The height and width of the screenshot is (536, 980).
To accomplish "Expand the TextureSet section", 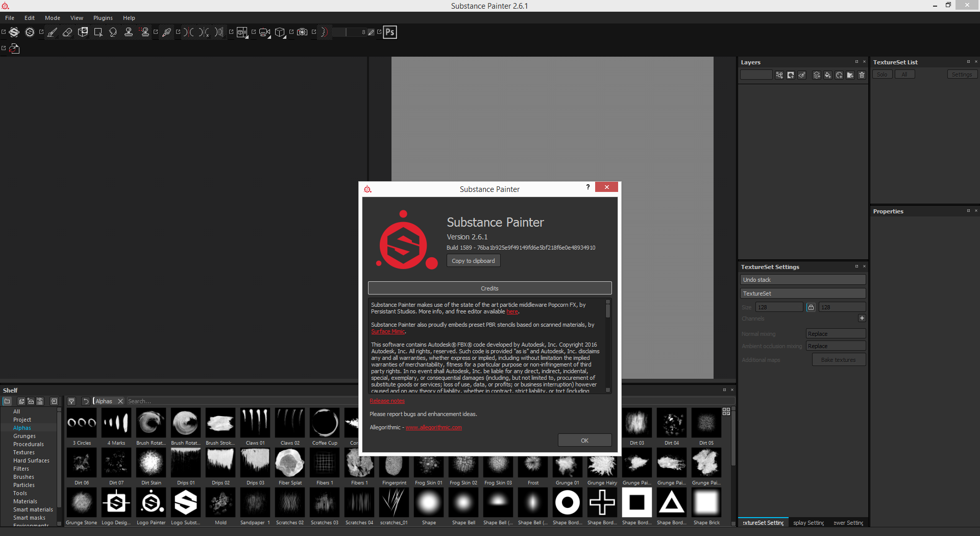I will point(803,294).
